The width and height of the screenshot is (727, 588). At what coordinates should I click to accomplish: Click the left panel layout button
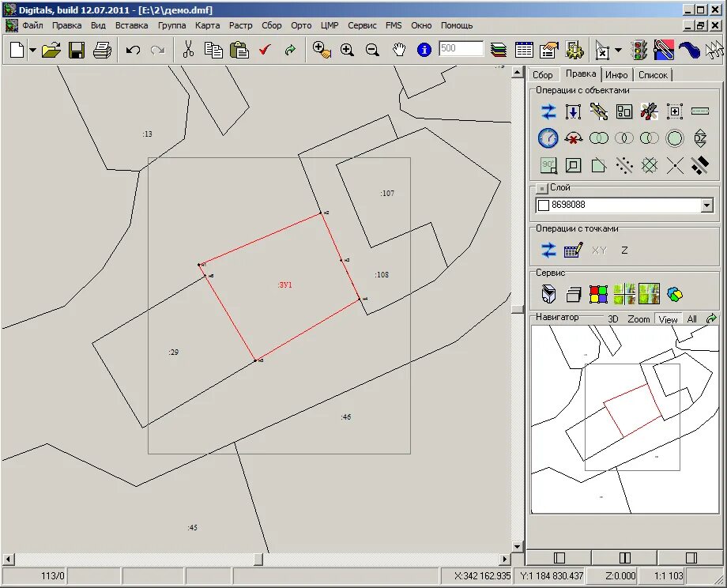click(559, 558)
